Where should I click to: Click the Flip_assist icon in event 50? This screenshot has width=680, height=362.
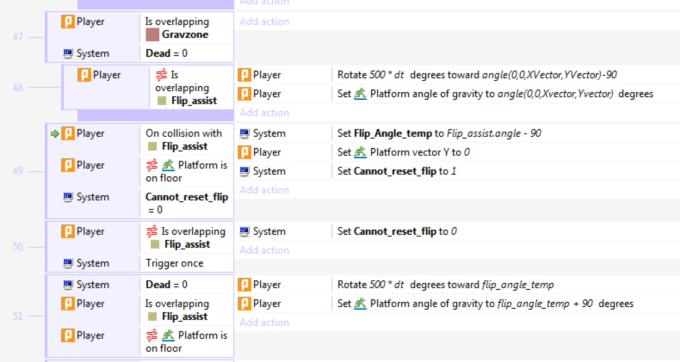(155, 245)
